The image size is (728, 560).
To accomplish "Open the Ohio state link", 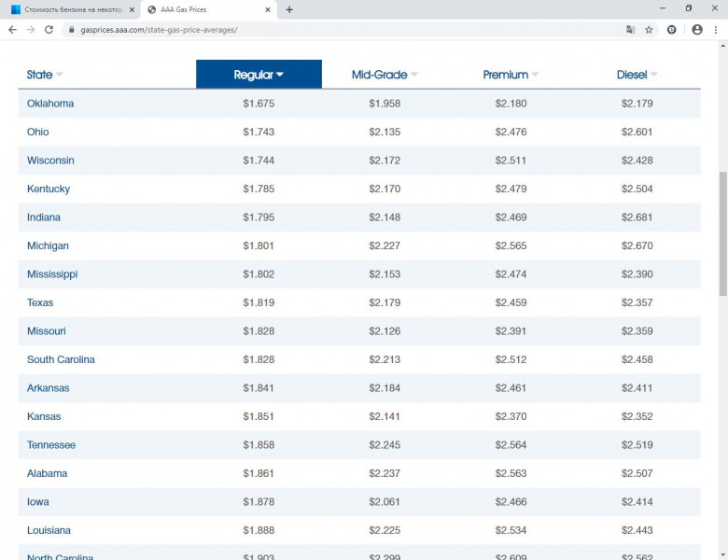I will click(37, 132).
